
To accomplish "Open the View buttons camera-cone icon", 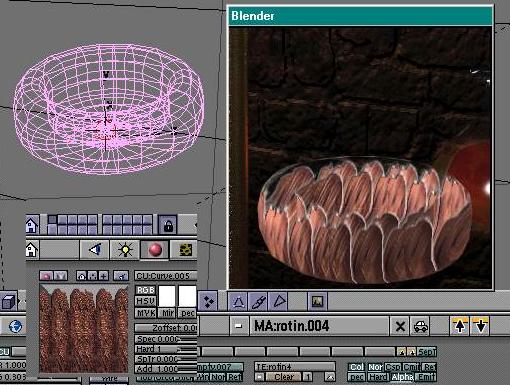I will point(95,250).
